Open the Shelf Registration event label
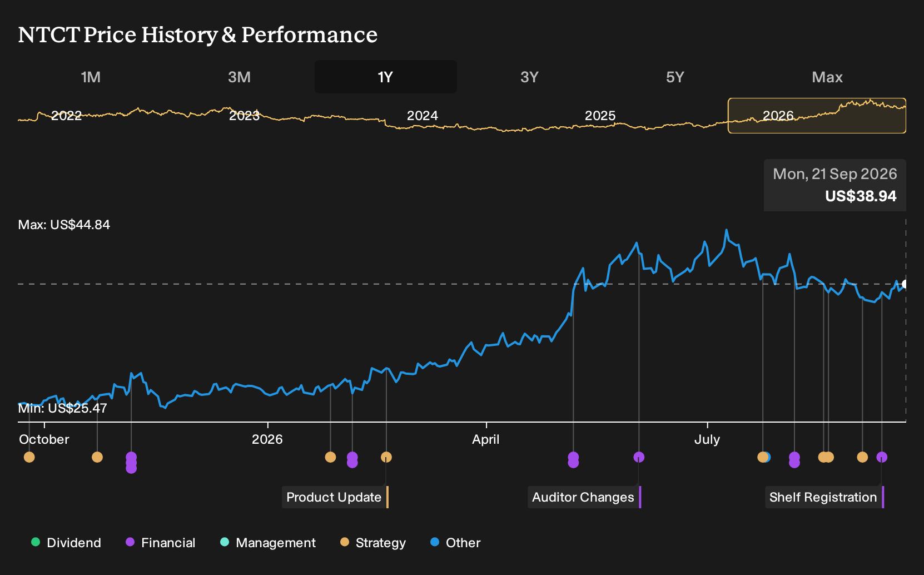 click(x=824, y=497)
